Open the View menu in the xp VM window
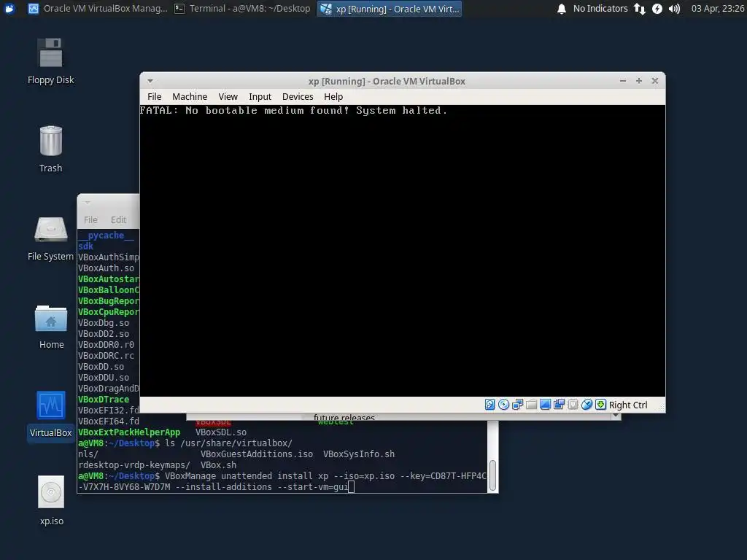This screenshot has width=747, height=560. [228, 97]
